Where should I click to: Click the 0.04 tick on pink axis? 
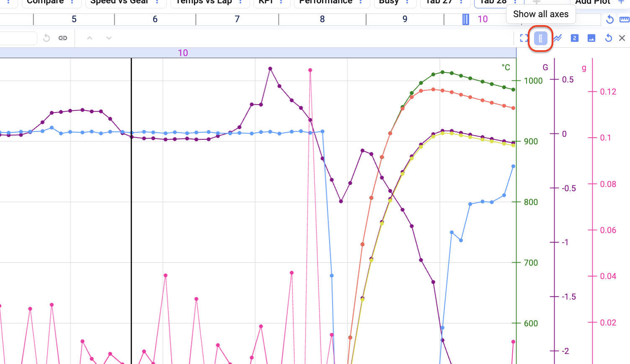pyautogui.click(x=608, y=276)
